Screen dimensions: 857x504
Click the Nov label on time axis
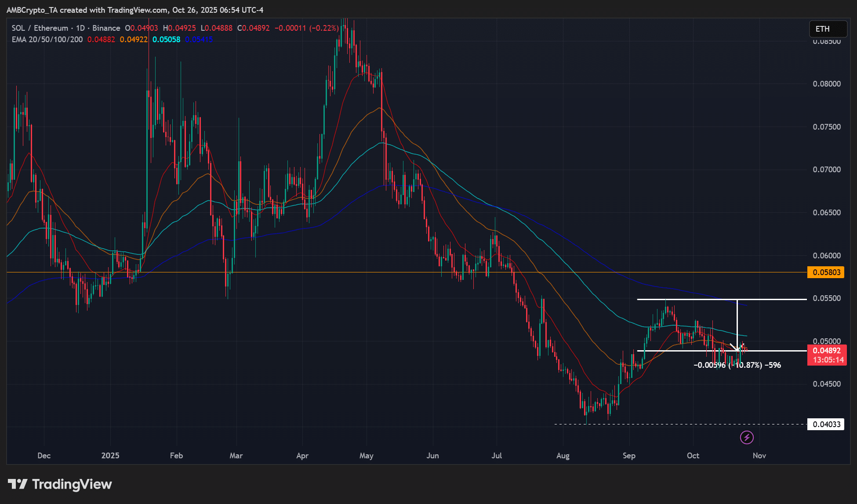[x=759, y=456]
